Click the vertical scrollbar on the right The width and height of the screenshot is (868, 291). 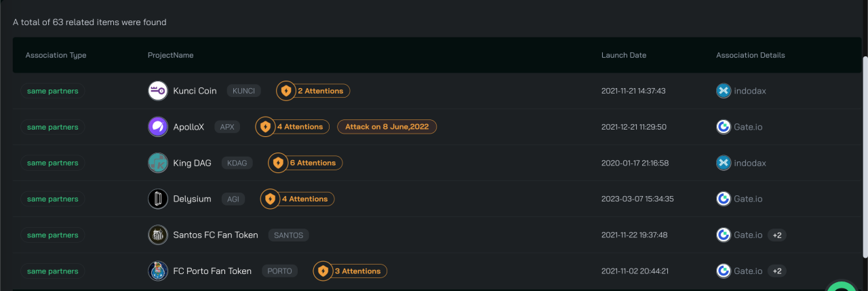865,156
